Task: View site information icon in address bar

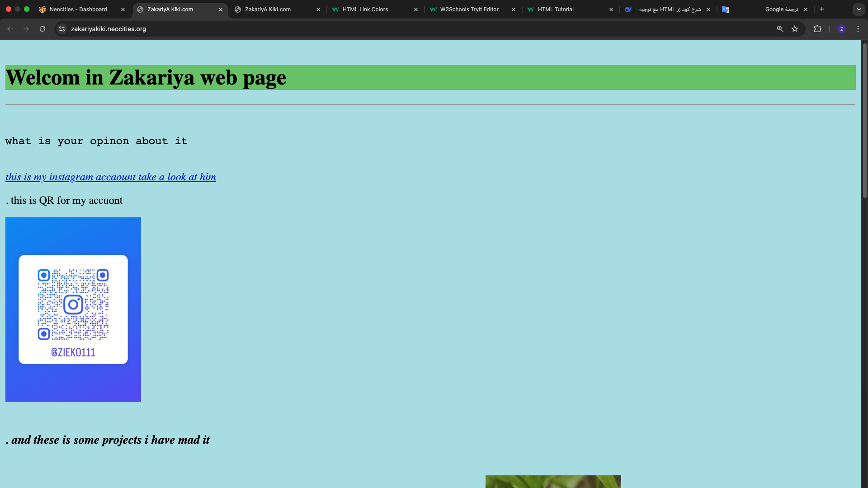Action: [62, 29]
